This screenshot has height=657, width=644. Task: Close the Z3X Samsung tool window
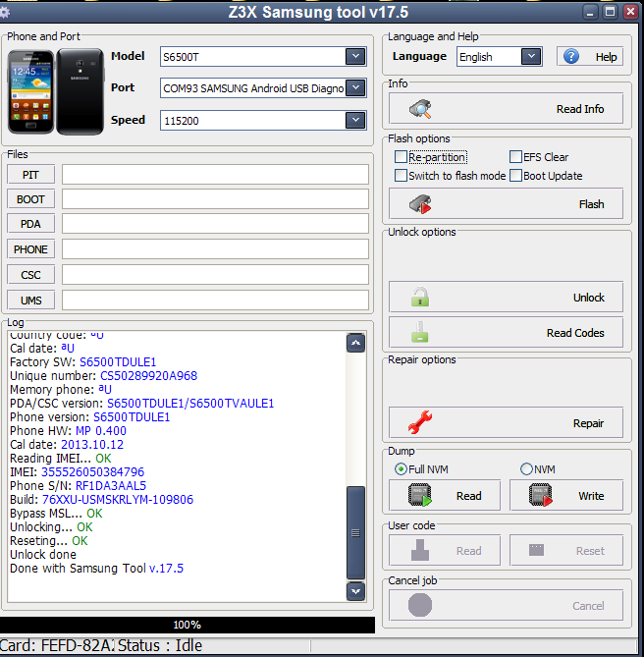tap(630, 12)
